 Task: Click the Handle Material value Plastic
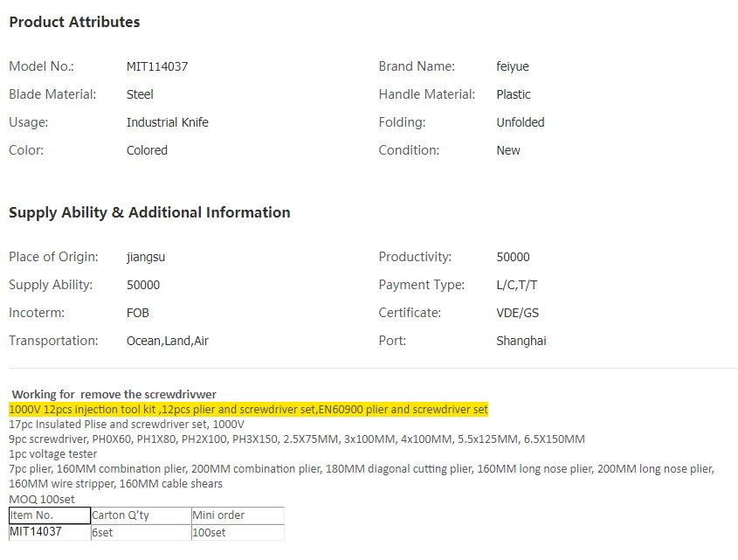click(x=514, y=94)
